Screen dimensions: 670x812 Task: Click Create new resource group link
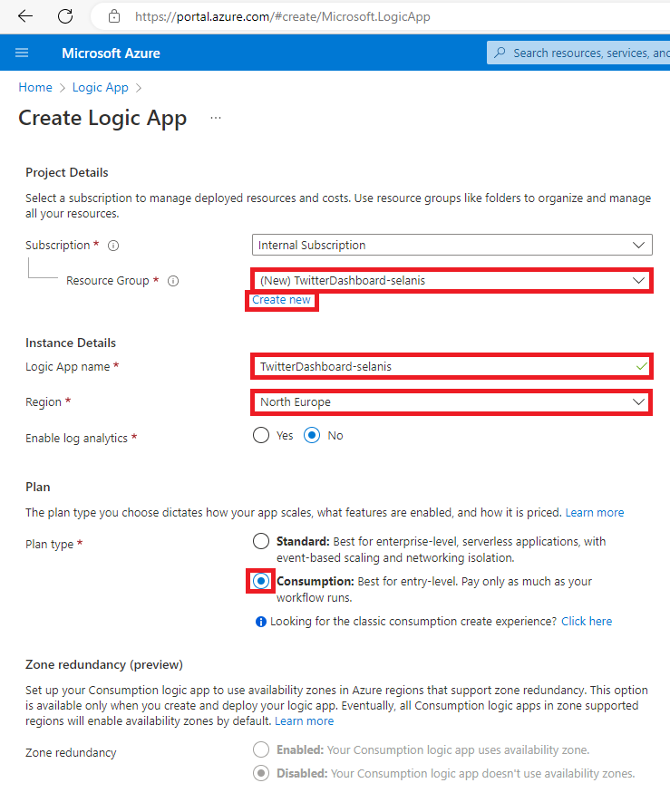click(x=281, y=300)
